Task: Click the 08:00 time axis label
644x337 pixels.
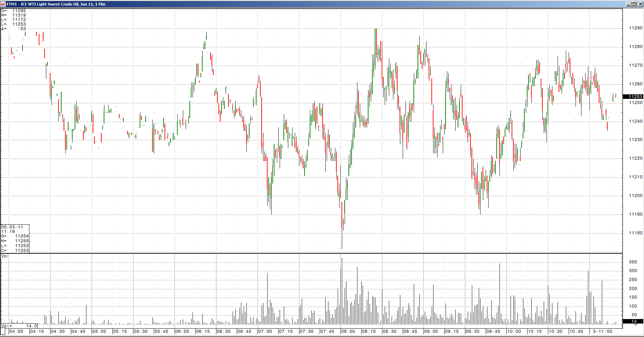Action: click(x=348, y=331)
